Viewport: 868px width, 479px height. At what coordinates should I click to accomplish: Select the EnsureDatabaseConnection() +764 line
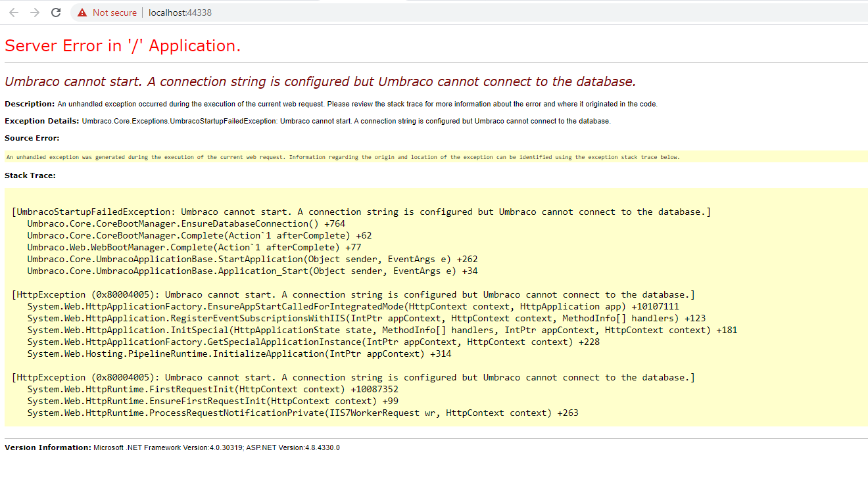[186, 223]
